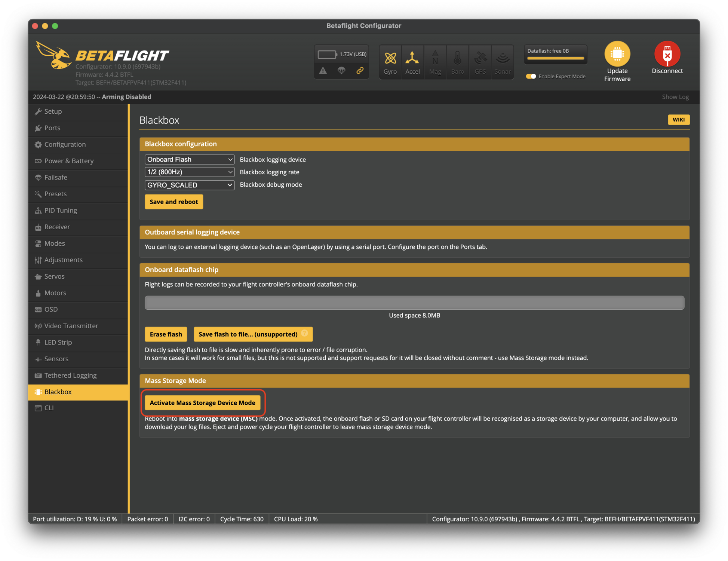This screenshot has width=728, height=561.
Task: Click the warning triangle icon under battery
Action: pyautogui.click(x=323, y=70)
